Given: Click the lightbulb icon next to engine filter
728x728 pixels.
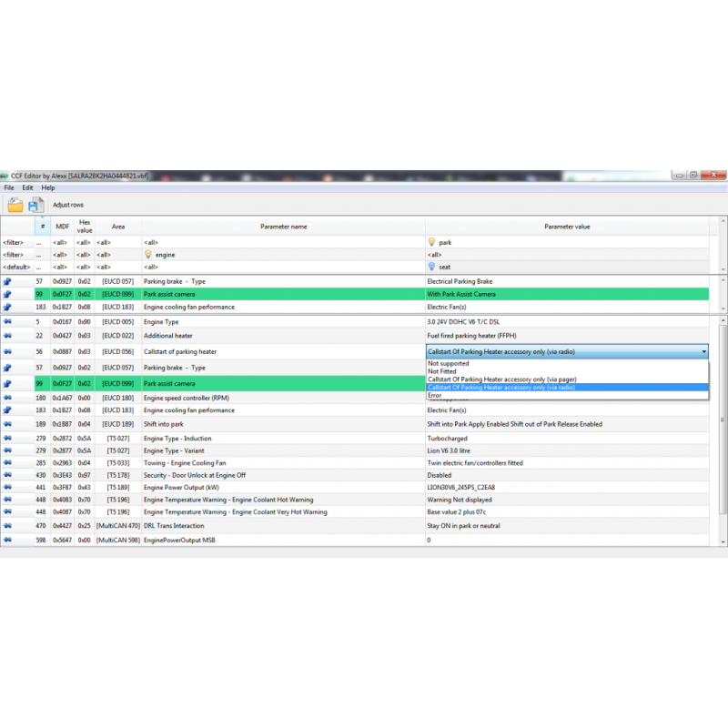Looking at the screenshot, I should pos(147,256).
